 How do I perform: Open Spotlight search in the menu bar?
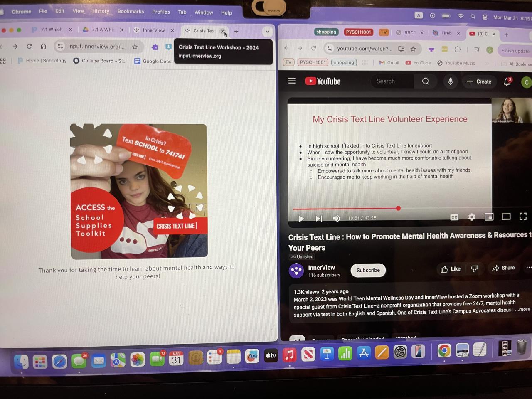pos(473,16)
